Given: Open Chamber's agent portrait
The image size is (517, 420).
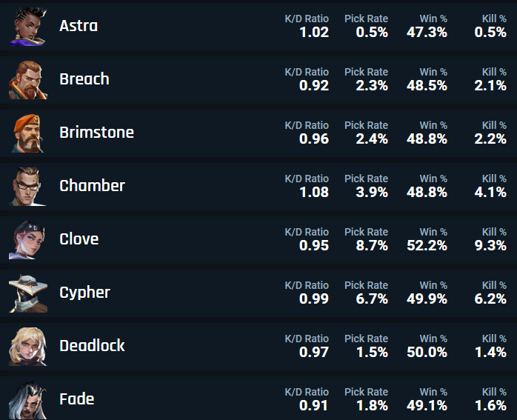Looking at the screenshot, I should coord(28,187).
